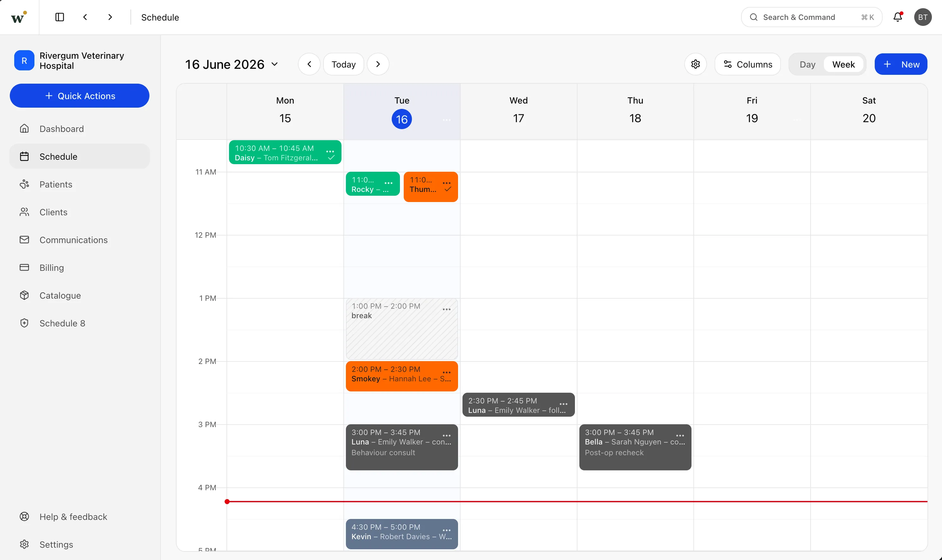Image resolution: width=942 pixels, height=560 pixels.
Task: Click Rivergum Veterinary Hospital R icon
Action: click(x=24, y=60)
